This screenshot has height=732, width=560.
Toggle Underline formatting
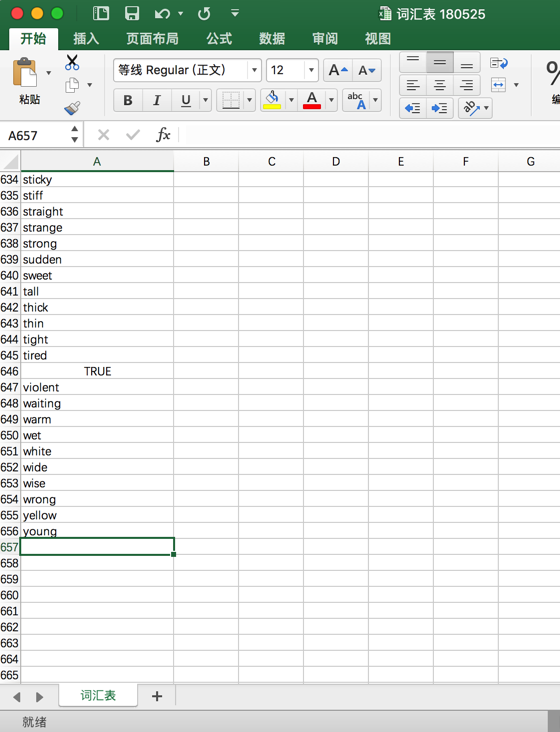click(186, 100)
